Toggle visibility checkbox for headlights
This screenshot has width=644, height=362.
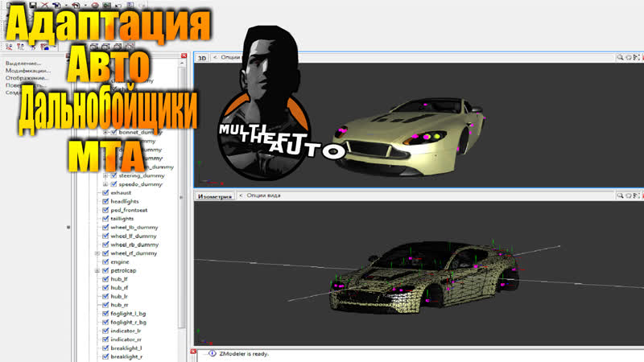click(105, 201)
